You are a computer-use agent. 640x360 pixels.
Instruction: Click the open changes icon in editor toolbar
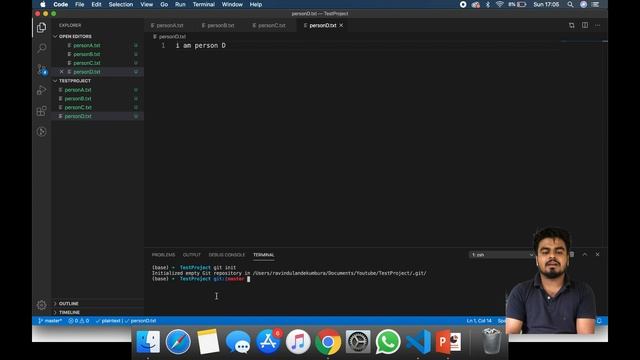coord(571,25)
